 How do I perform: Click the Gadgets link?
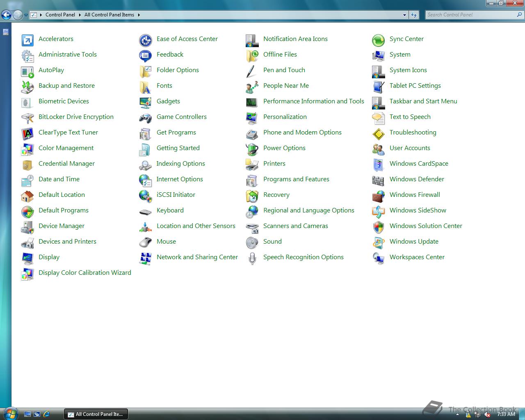tap(168, 101)
